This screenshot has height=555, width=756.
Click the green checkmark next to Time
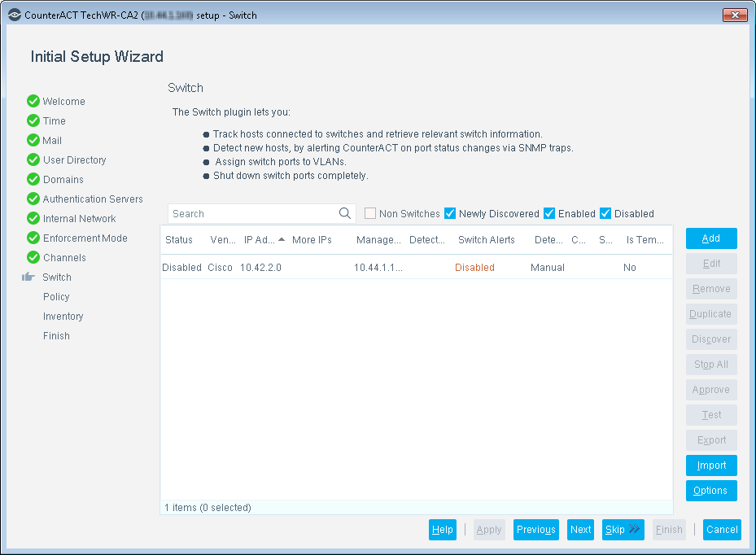pos(33,120)
